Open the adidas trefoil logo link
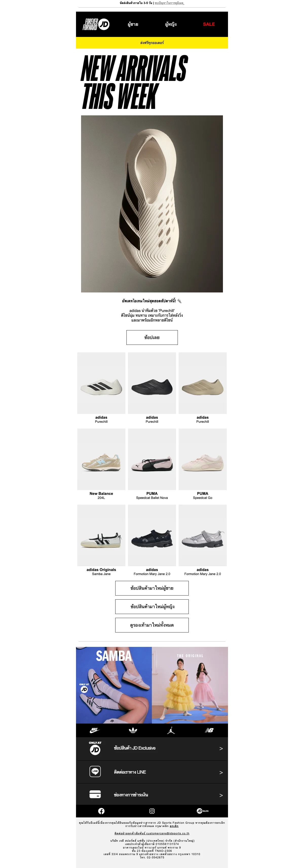Viewport: 304px width, 868px height. 133,730
